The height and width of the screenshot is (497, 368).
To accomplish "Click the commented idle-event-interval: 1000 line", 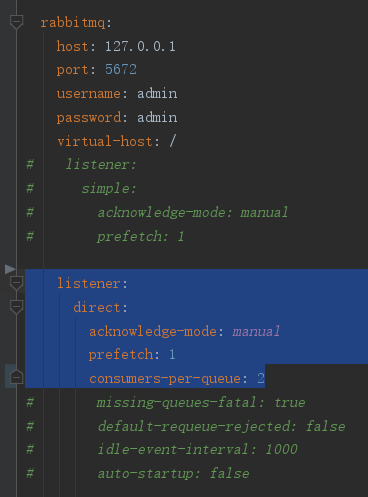I will point(197,449).
